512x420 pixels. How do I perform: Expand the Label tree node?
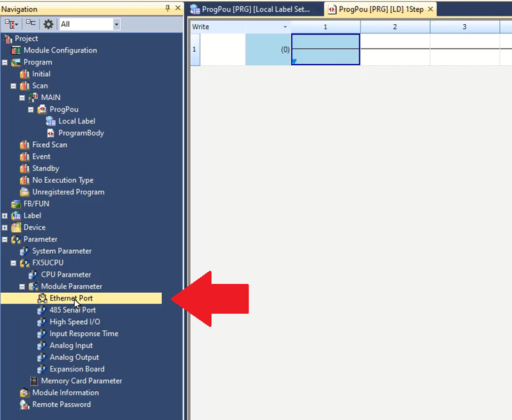(x=4, y=215)
